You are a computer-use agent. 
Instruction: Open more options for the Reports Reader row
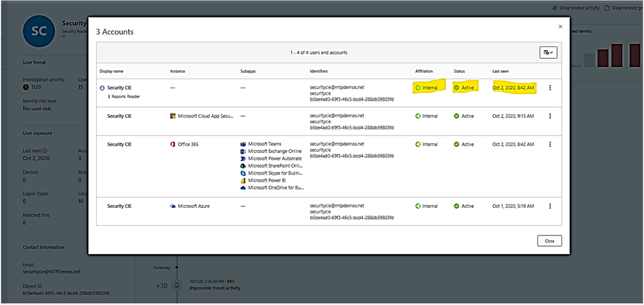[x=550, y=88]
